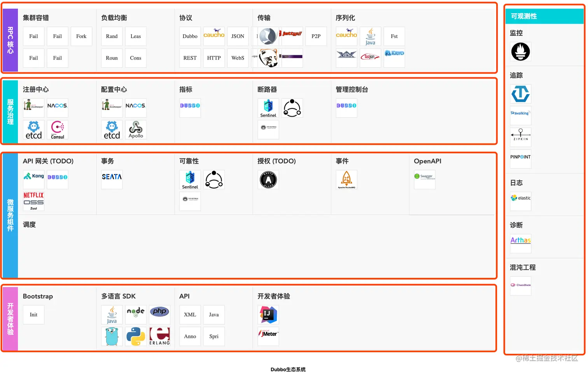Select the P2P tile under 传输

point(316,37)
